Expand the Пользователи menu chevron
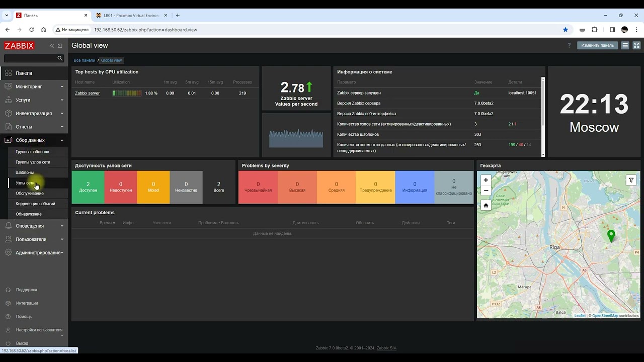This screenshot has height=362, width=644. (x=62, y=239)
